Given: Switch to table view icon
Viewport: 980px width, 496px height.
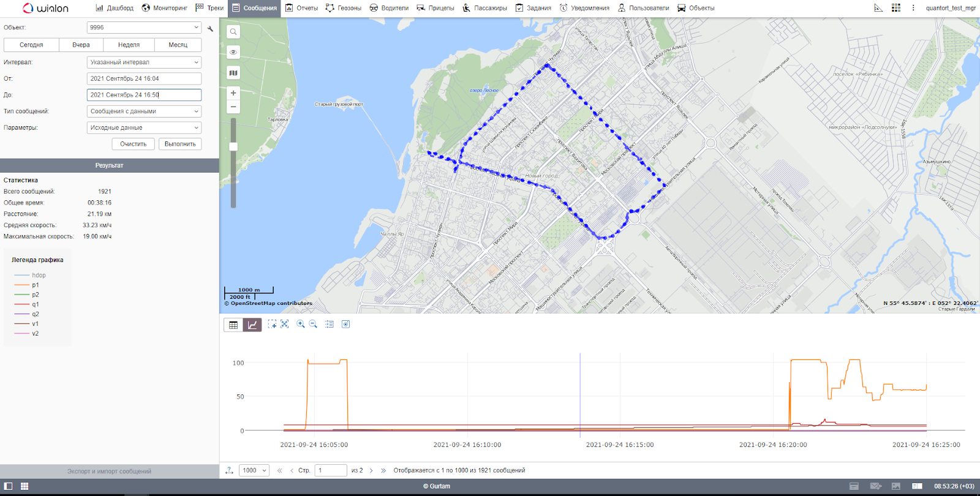Looking at the screenshot, I should tap(233, 325).
